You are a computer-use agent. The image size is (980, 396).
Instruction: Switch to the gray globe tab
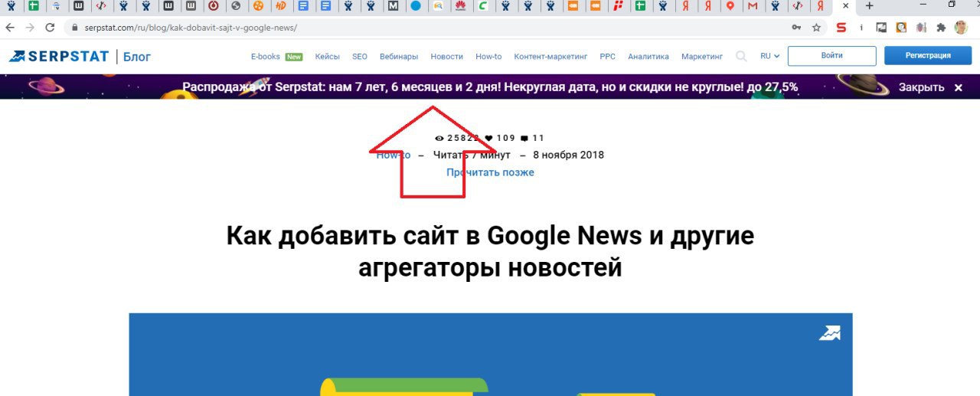235,6
